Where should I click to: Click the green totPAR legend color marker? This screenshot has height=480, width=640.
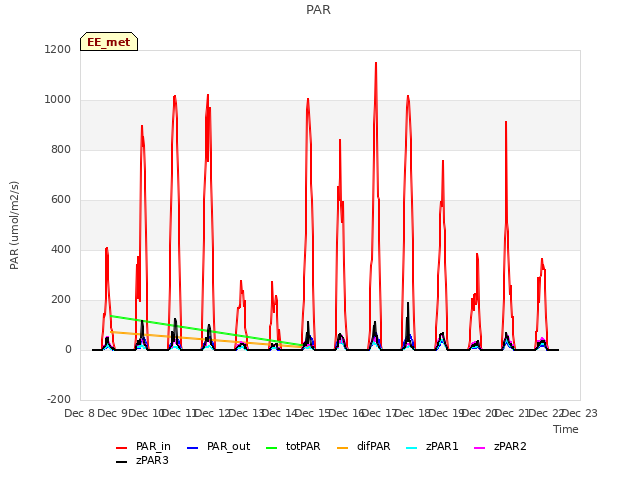(271, 448)
